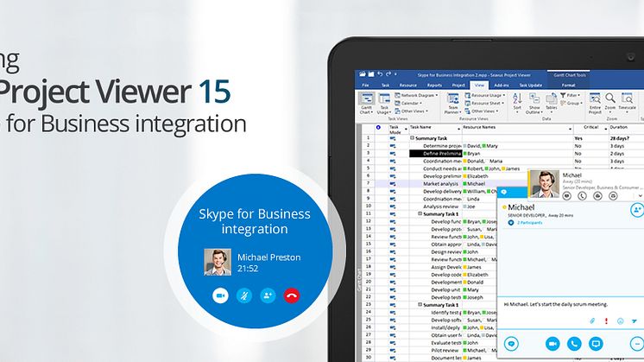644x362 pixels.
Task: Click the add participants icon in chat window
Action: (637, 210)
